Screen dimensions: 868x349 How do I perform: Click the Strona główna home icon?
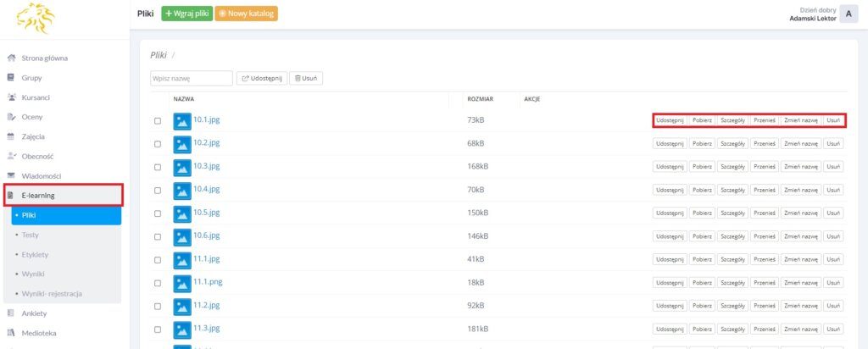(11, 58)
